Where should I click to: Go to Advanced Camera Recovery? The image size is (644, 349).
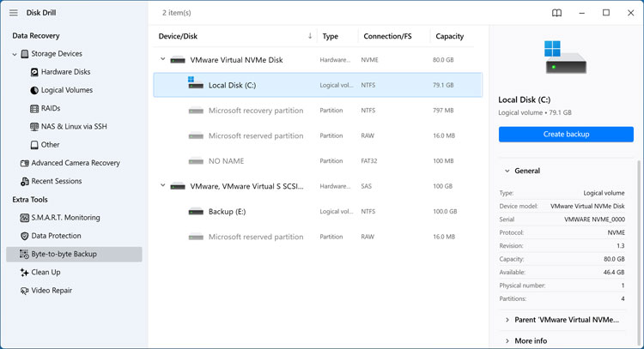76,163
